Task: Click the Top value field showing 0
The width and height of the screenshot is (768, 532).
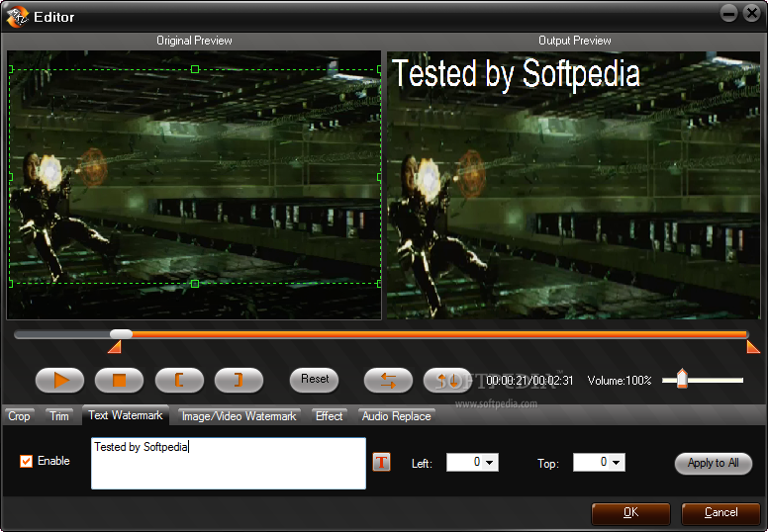Action: pyautogui.click(x=592, y=462)
